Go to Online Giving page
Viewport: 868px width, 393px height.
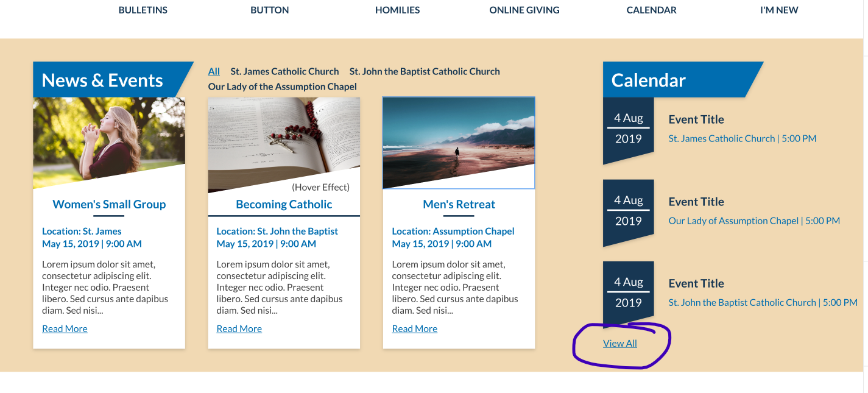coord(524,10)
